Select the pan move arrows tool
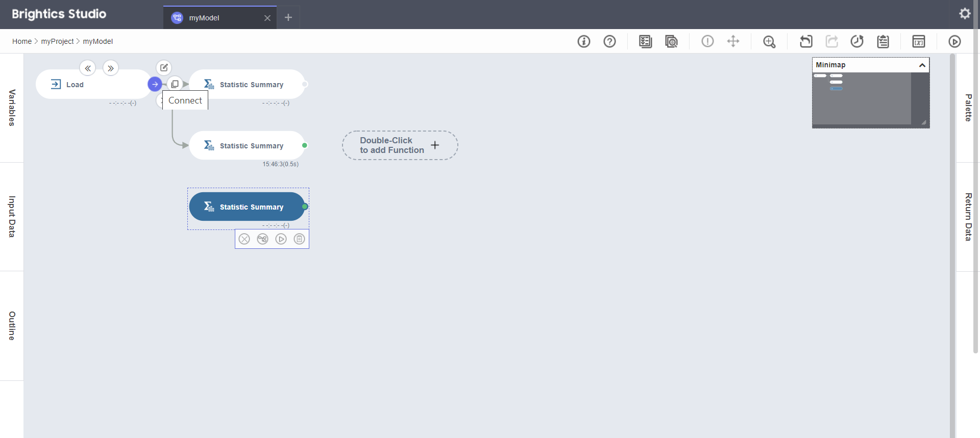Image resolution: width=980 pixels, height=438 pixels. pos(733,41)
